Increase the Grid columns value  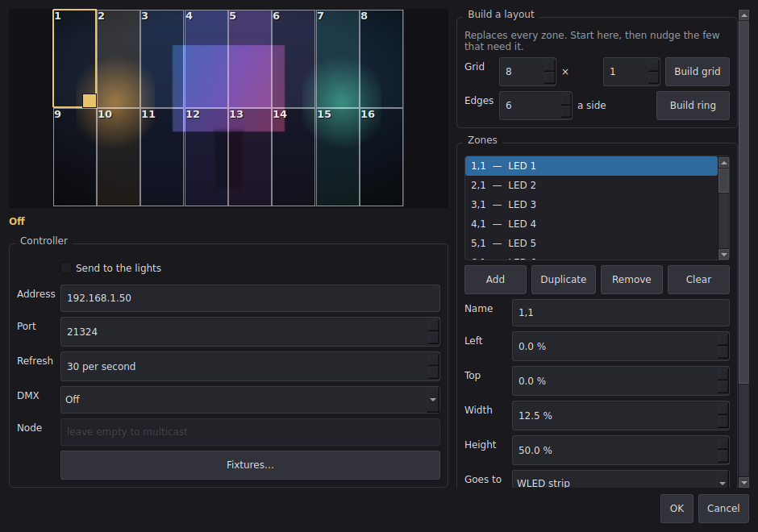[x=550, y=65]
